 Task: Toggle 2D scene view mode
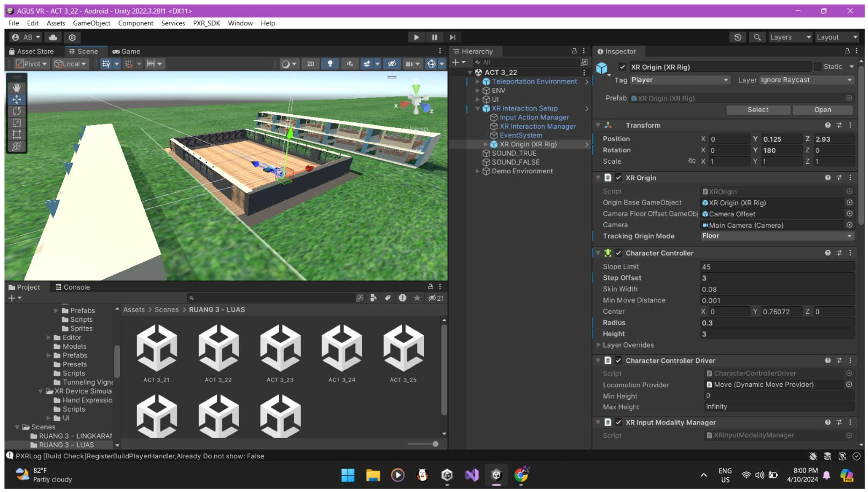click(310, 64)
